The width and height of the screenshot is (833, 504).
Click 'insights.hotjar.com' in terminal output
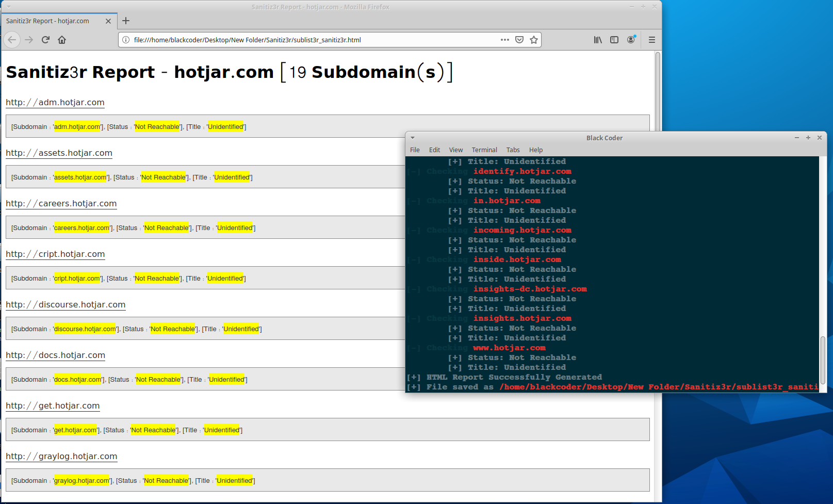(522, 318)
